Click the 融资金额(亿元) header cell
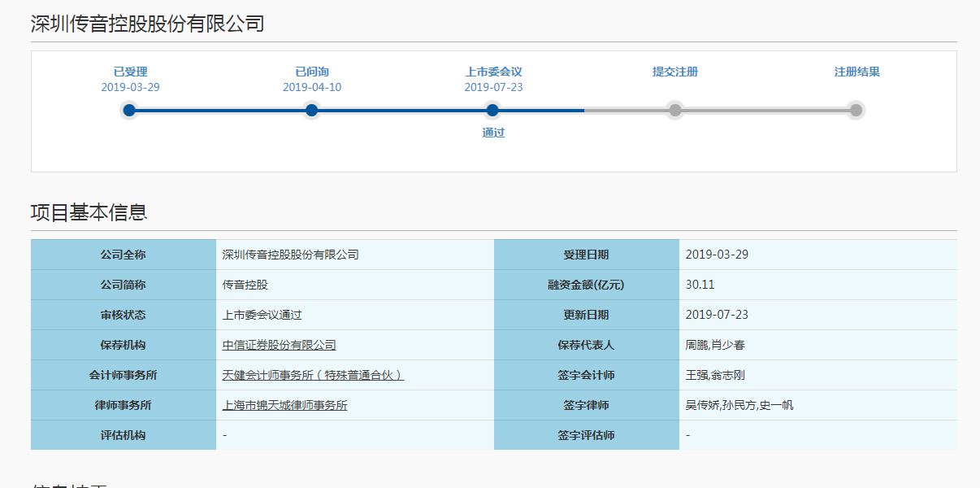980x488 pixels. [x=587, y=285]
